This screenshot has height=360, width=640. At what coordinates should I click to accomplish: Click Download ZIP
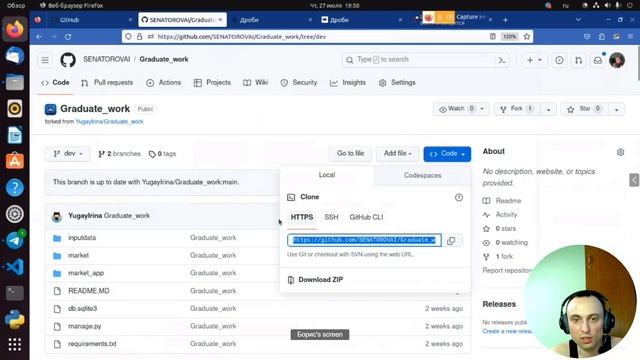[x=320, y=280]
